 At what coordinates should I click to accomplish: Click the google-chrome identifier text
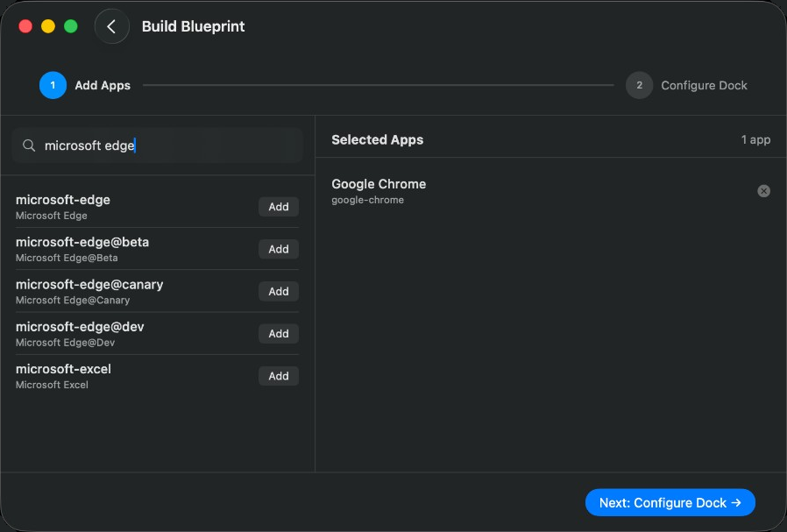coord(367,200)
